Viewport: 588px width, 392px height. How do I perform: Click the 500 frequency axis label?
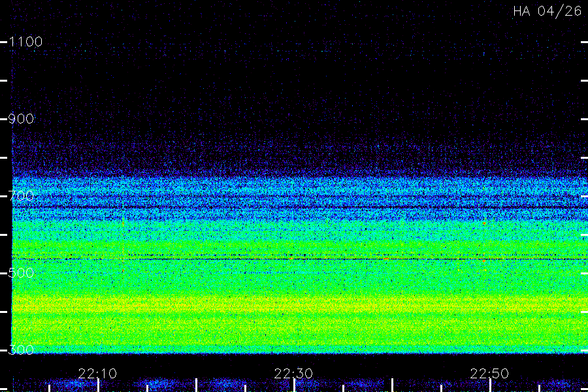point(21,272)
